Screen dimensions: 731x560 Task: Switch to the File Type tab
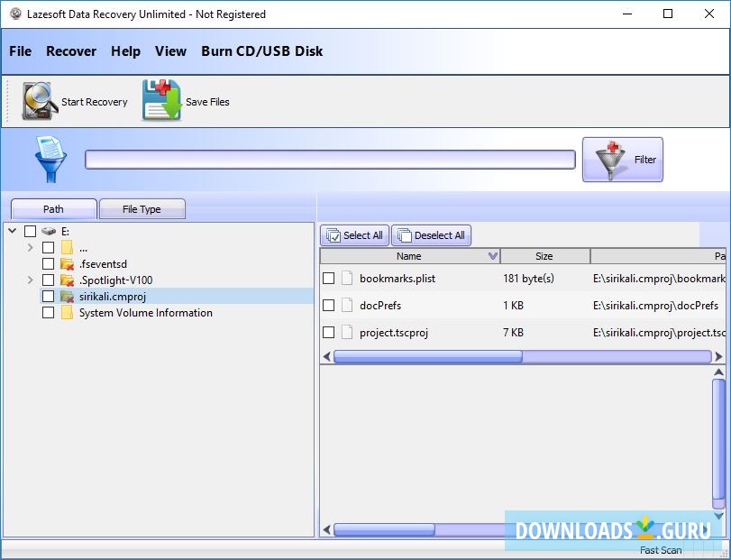tap(142, 209)
